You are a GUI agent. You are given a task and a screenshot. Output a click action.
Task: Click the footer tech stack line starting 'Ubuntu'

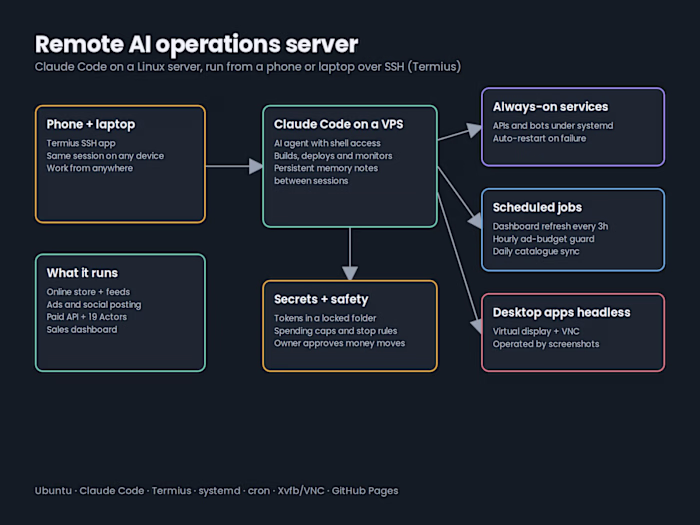pyautogui.click(x=217, y=491)
